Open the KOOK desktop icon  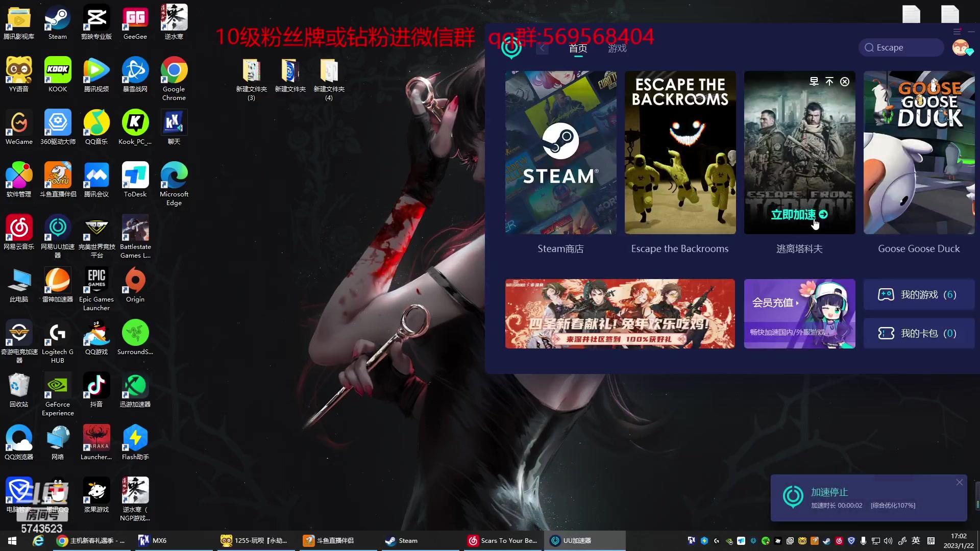pyautogui.click(x=58, y=74)
